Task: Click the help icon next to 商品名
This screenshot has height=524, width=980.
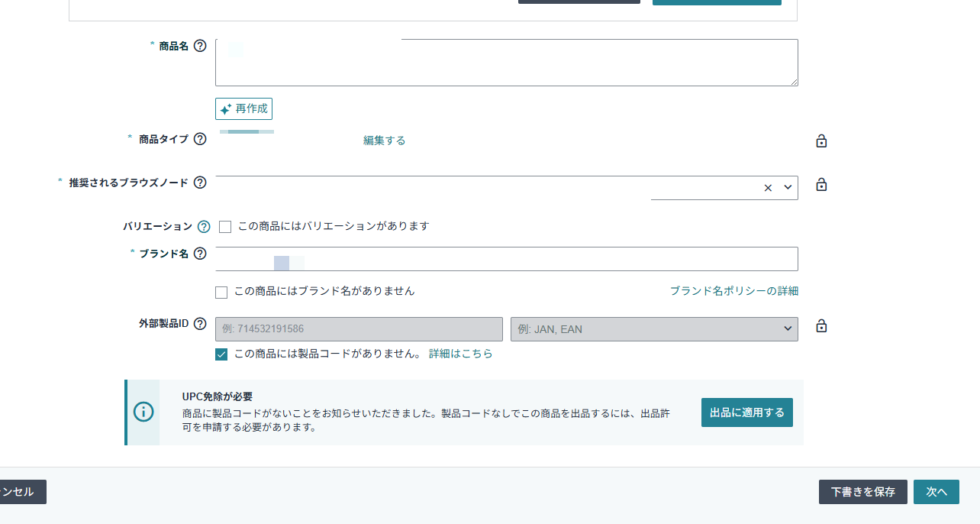Action: (200, 46)
